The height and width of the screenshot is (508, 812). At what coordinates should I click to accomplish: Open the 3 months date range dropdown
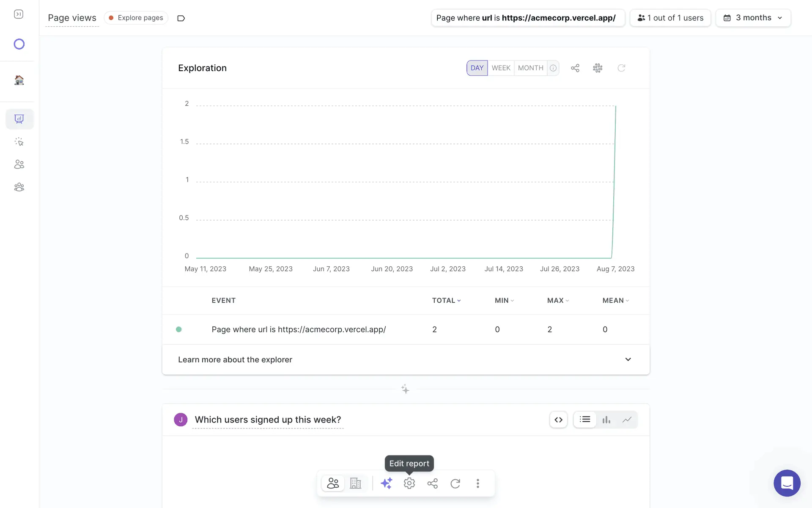[x=753, y=18]
